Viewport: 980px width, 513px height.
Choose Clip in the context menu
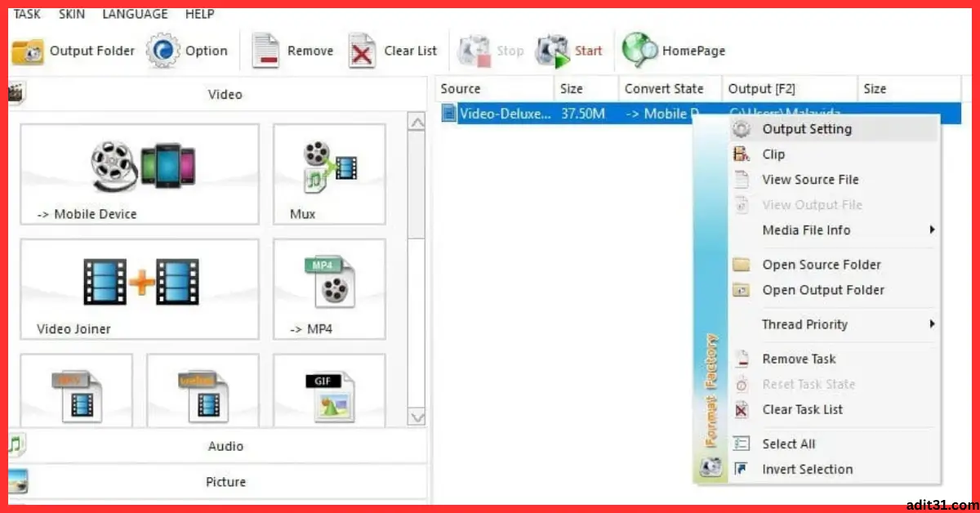pos(833,154)
